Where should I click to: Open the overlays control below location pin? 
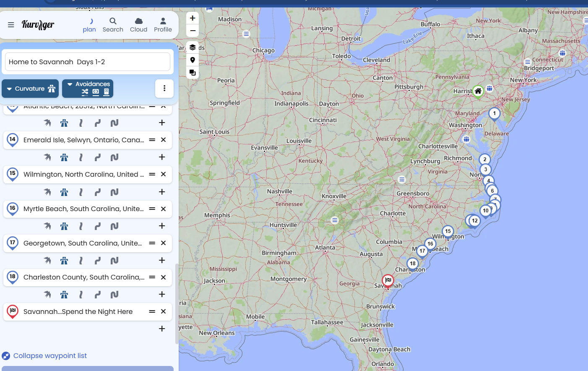(x=193, y=73)
